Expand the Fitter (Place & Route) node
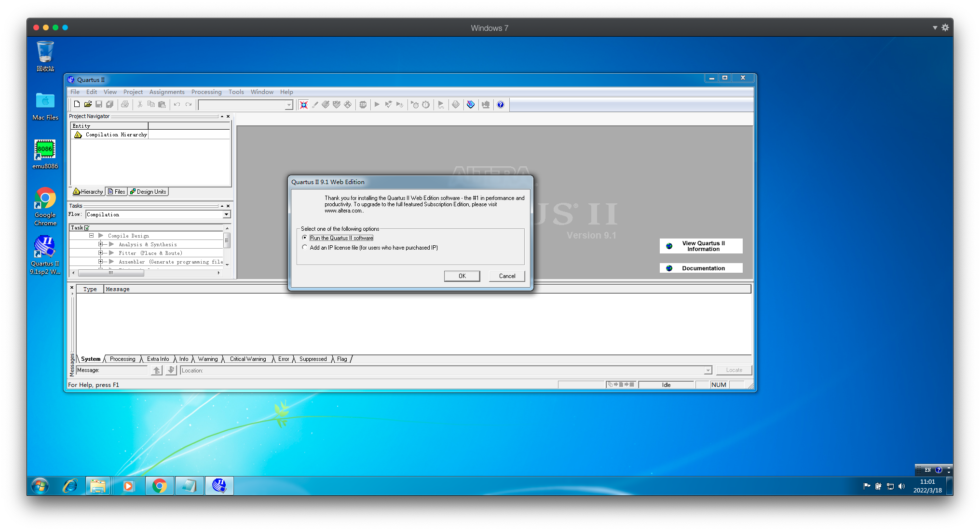The height and width of the screenshot is (531, 980). point(100,253)
